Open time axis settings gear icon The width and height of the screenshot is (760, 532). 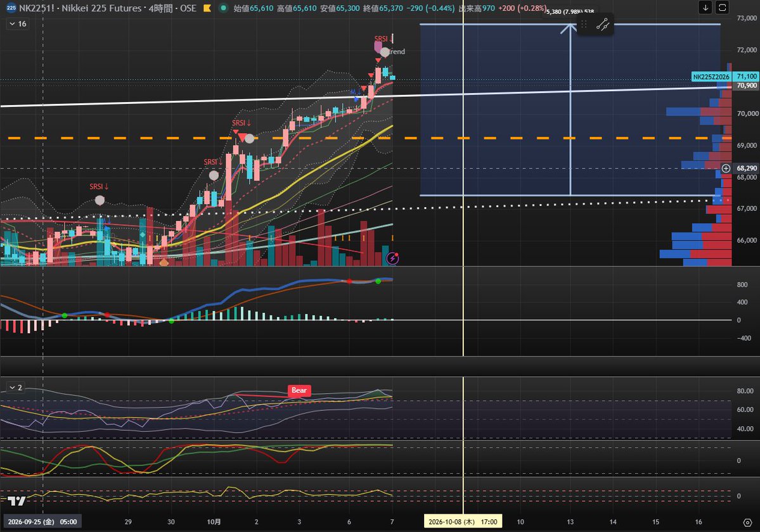747,522
